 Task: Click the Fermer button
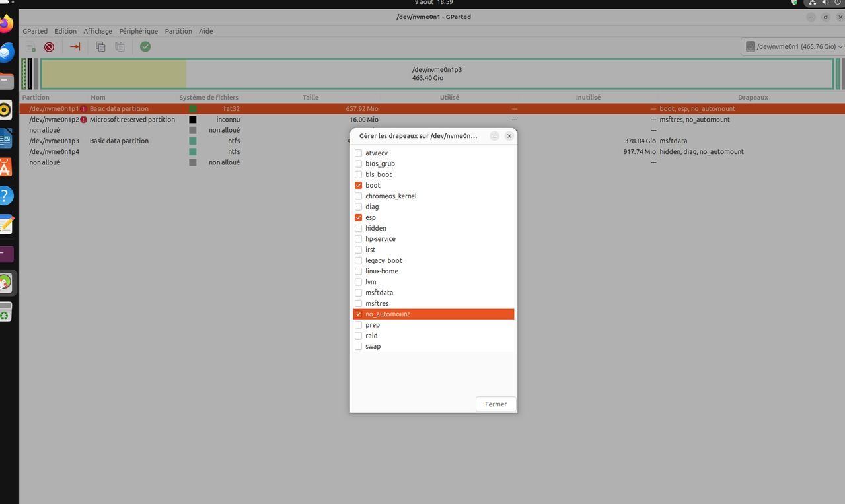(496, 404)
